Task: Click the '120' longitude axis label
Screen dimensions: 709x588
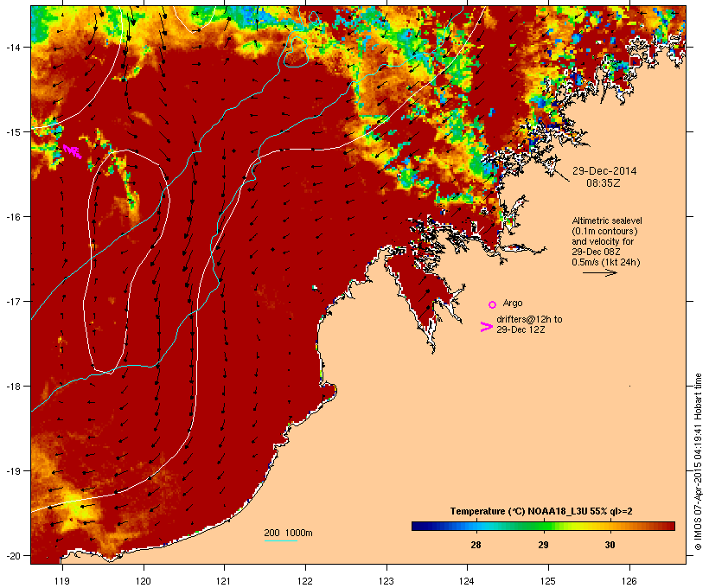Action: 144,581
